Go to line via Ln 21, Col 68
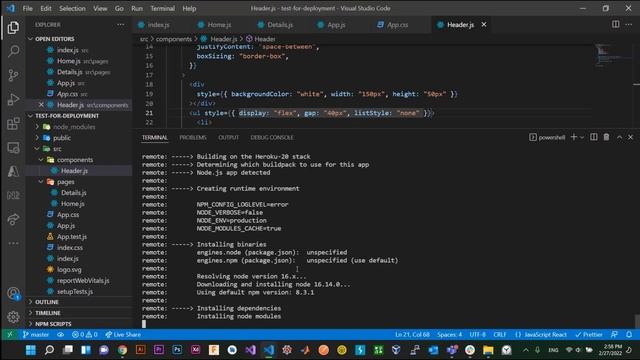The width and height of the screenshot is (640, 360). pos(412,335)
